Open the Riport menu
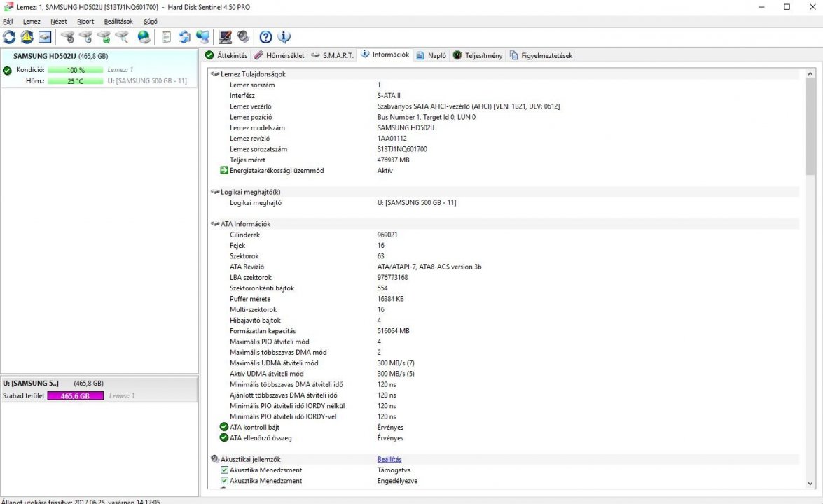 click(x=85, y=22)
